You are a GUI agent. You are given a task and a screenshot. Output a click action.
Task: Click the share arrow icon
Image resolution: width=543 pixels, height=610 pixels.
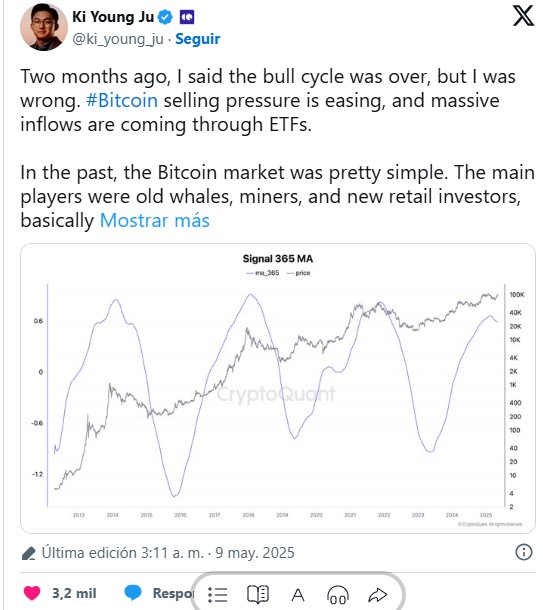377,594
